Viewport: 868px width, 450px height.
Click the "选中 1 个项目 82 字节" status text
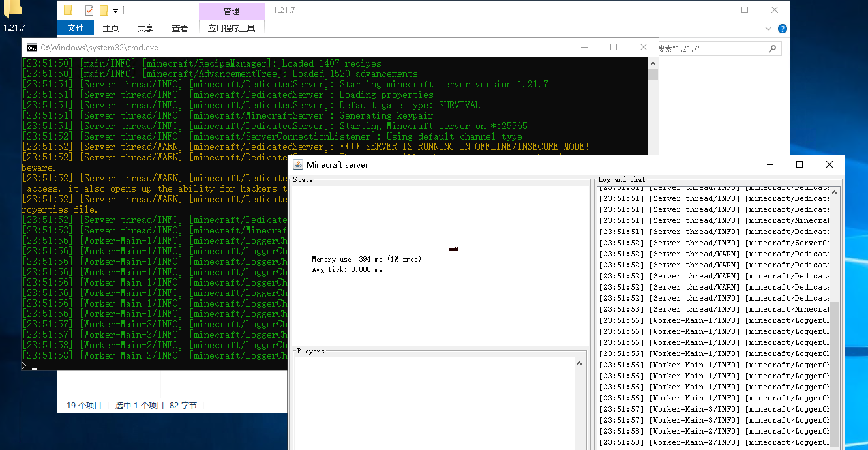(156, 405)
